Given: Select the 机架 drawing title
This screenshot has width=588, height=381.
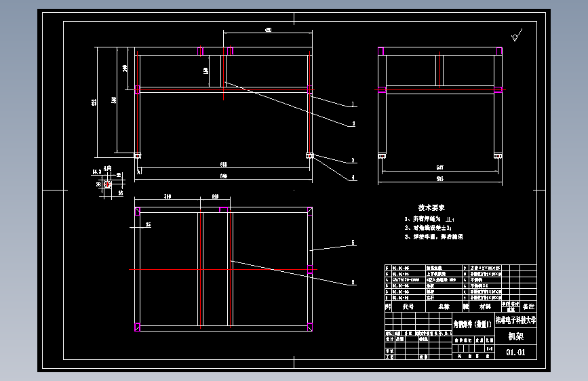Looking at the screenshot, I should click(x=515, y=336).
